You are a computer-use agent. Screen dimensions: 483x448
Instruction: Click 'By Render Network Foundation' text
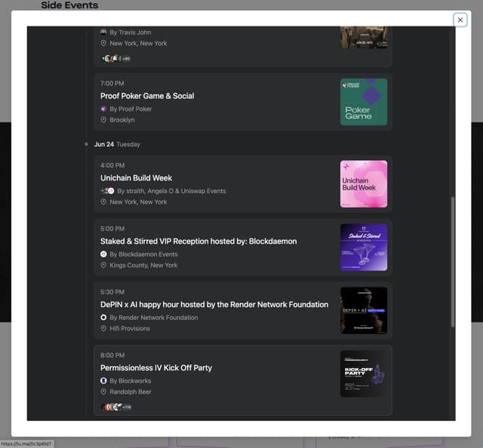pos(154,318)
